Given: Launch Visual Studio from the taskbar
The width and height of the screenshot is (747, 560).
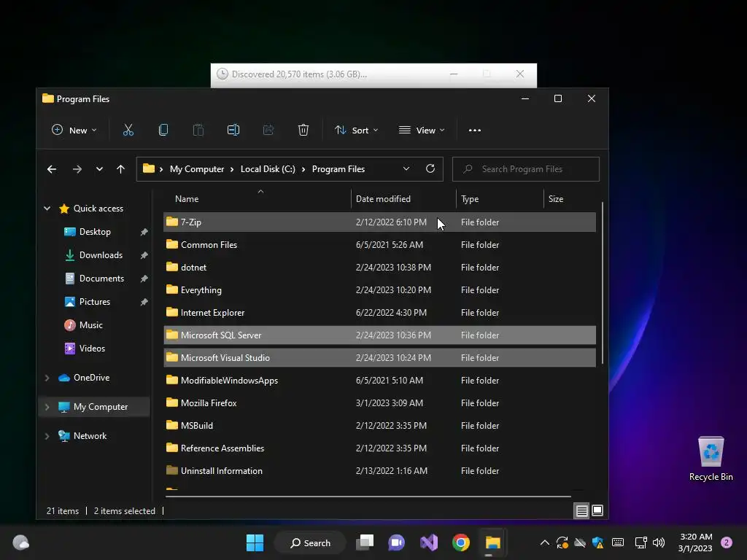Looking at the screenshot, I should point(429,542).
